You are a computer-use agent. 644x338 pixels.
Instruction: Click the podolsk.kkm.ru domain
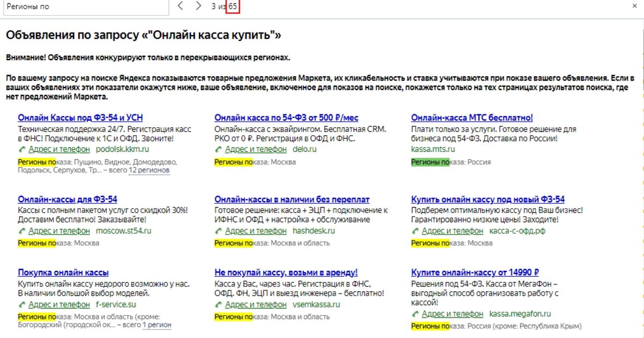pos(122,150)
